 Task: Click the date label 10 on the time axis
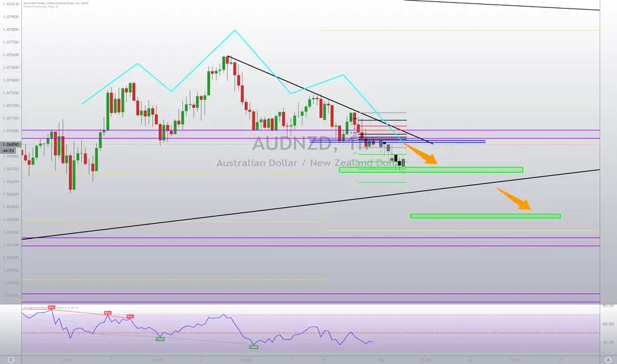(381, 359)
